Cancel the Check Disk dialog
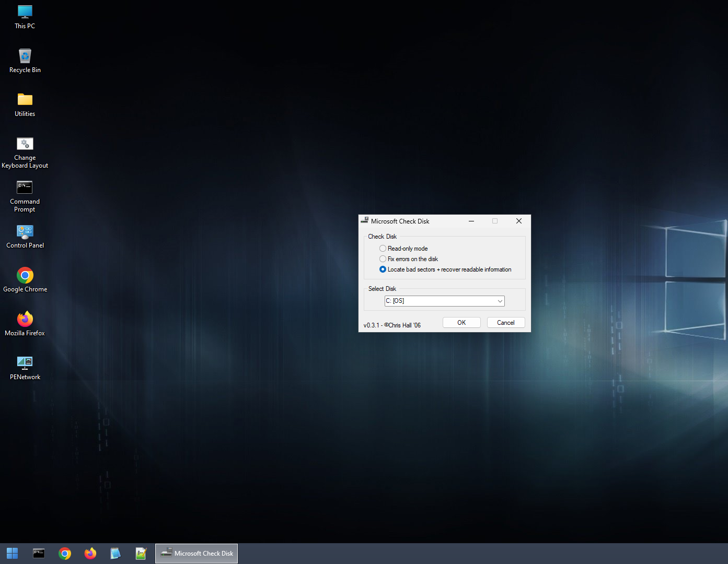This screenshot has width=728, height=564. (x=505, y=323)
